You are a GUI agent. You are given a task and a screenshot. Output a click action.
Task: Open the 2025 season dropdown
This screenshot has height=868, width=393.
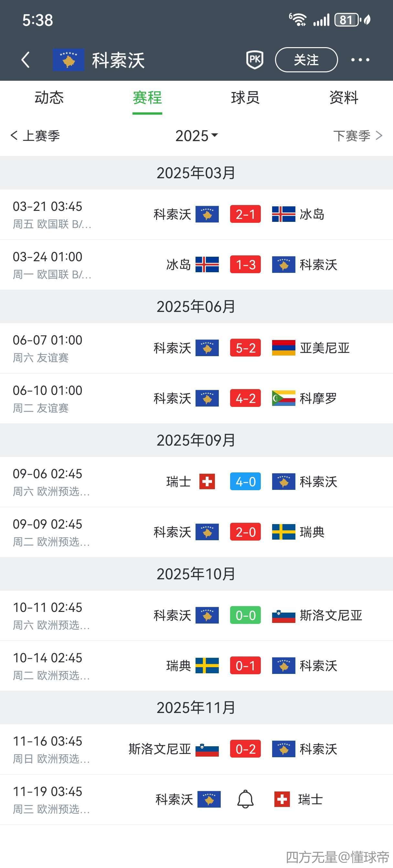click(x=196, y=136)
